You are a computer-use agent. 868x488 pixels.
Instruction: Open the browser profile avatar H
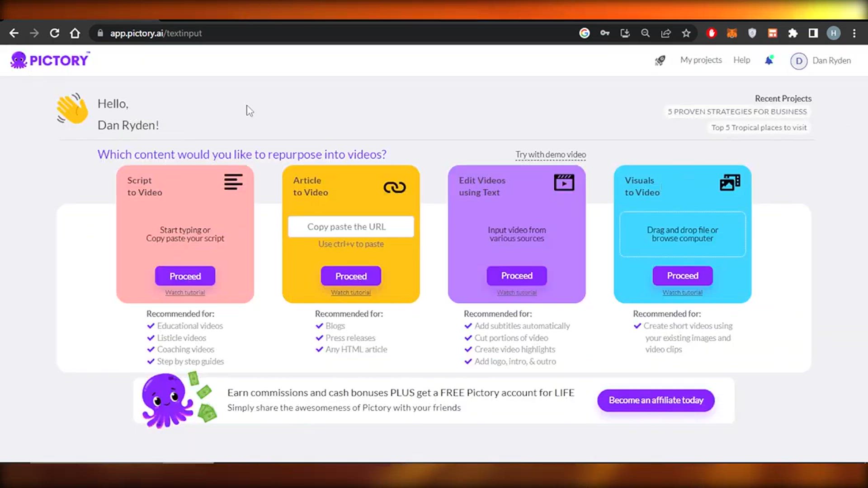click(x=834, y=33)
